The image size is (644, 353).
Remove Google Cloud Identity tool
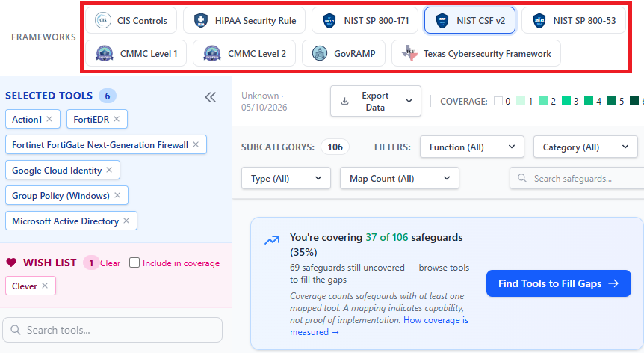109,170
